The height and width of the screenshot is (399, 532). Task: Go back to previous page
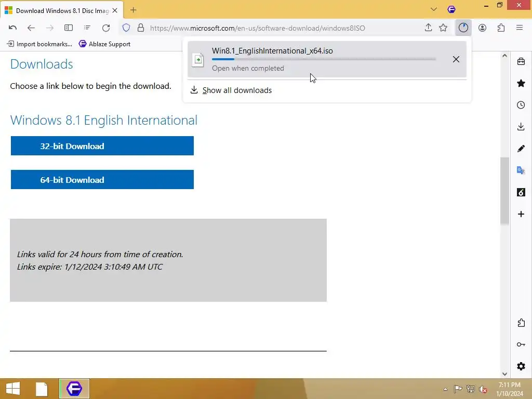coord(31,28)
